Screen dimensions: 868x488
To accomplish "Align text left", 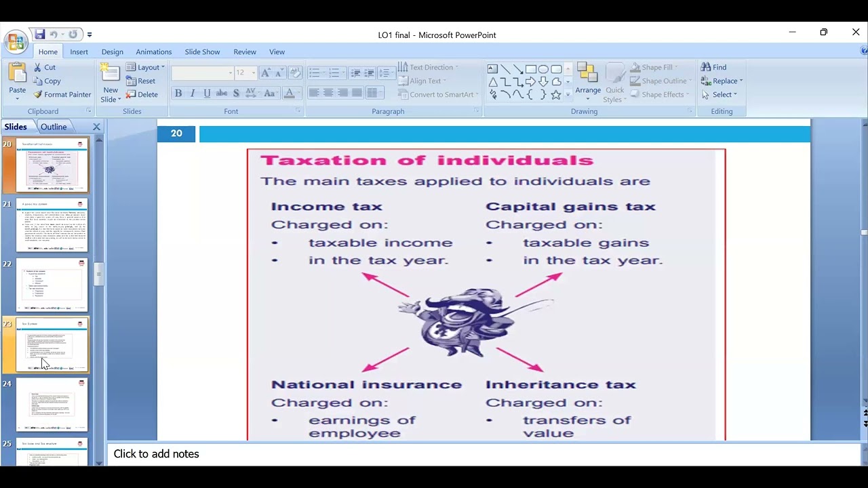I will click(313, 93).
